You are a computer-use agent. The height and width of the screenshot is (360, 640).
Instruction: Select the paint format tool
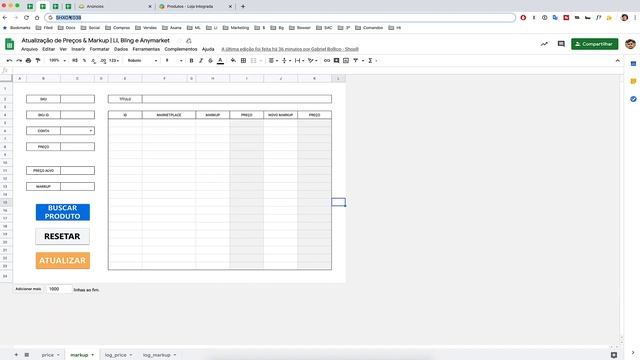[38, 60]
